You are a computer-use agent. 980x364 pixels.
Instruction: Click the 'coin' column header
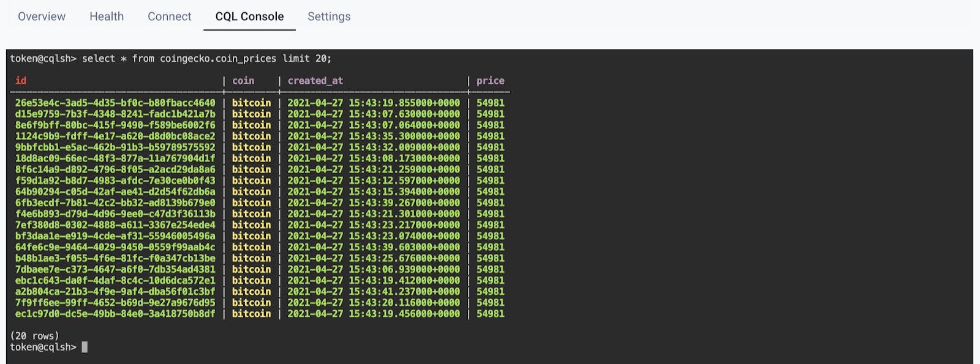tap(243, 81)
